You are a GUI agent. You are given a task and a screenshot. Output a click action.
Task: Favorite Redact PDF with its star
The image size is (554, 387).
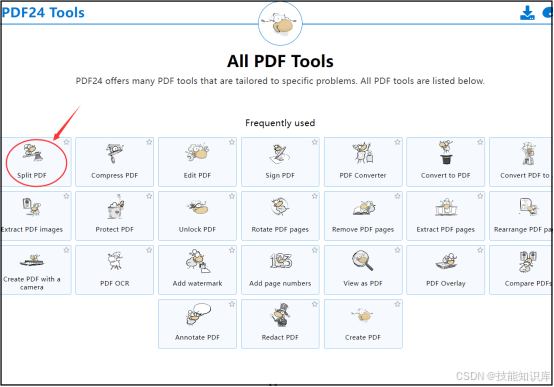point(314,304)
